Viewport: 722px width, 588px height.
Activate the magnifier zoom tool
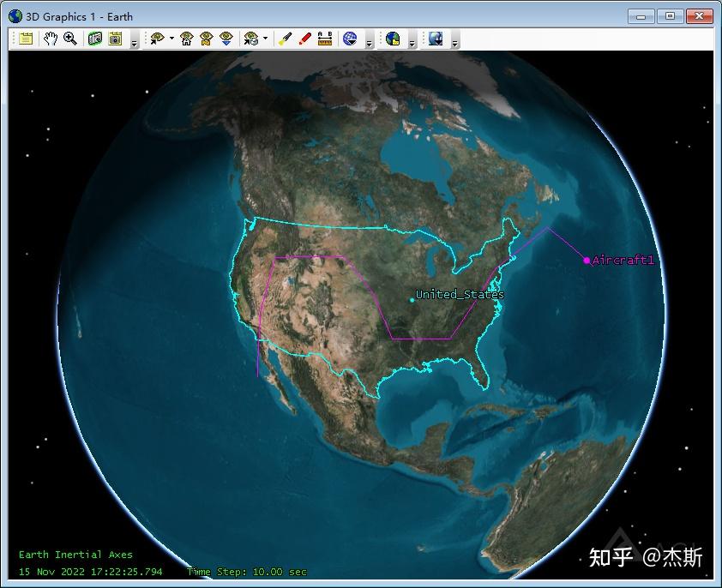pos(70,39)
